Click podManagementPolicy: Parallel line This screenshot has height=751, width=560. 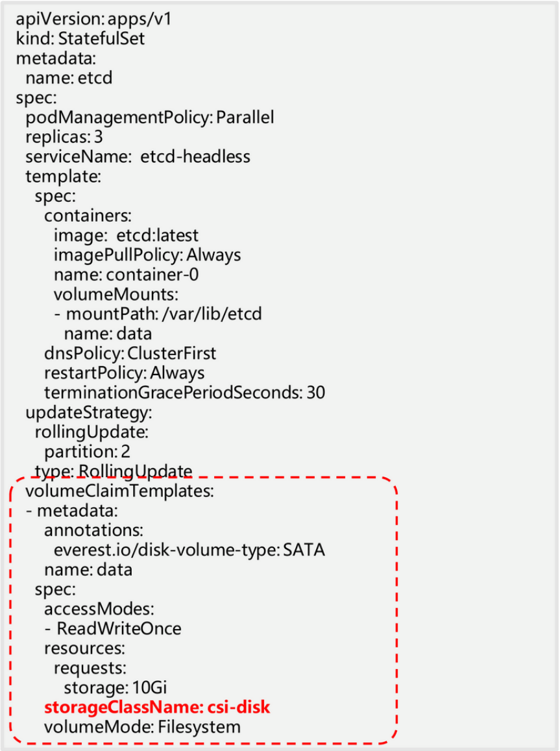[149, 117]
